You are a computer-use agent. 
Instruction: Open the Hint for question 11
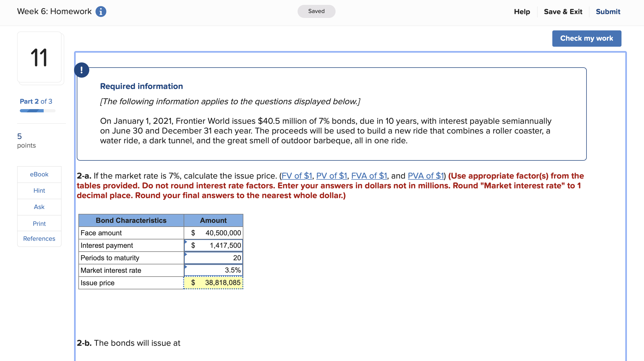[39, 191]
